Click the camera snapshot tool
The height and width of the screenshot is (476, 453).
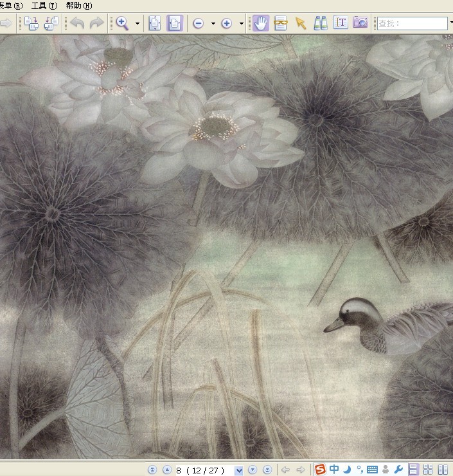pyautogui.click(x=360, y=23)
